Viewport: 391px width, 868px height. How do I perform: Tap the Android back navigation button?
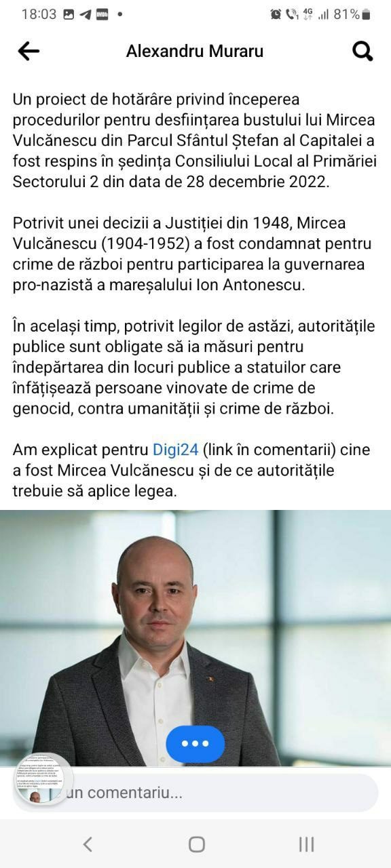point(87,844)
